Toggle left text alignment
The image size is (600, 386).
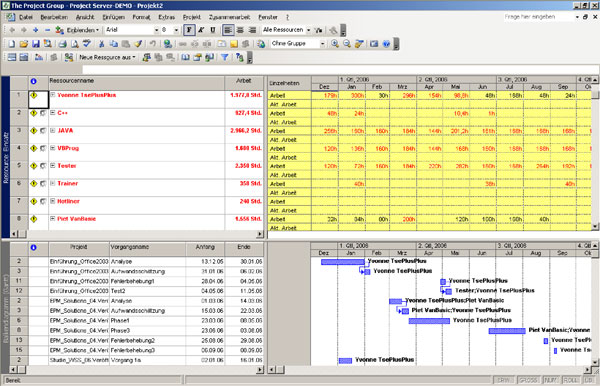[228, 30]
